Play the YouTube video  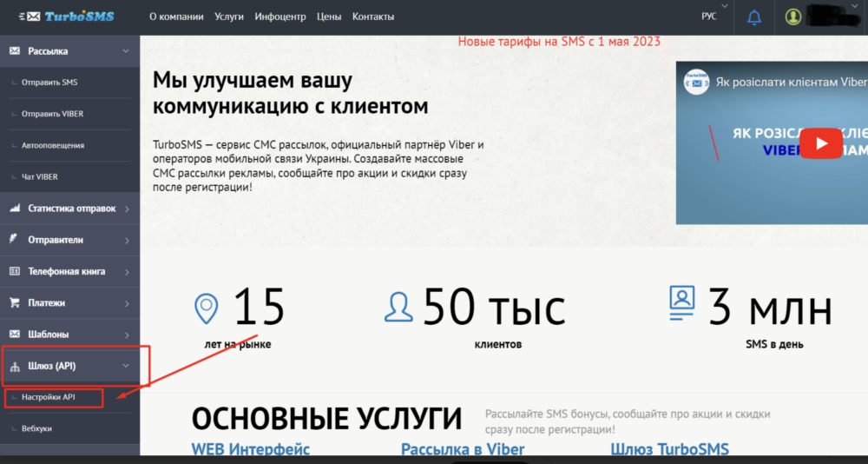[821, 143]
